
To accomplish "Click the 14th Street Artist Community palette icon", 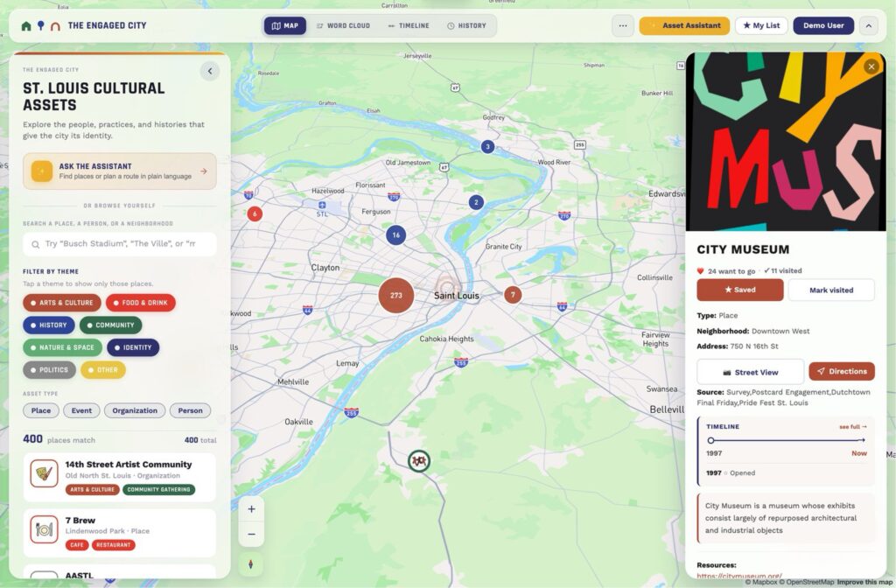I will 44,473.
